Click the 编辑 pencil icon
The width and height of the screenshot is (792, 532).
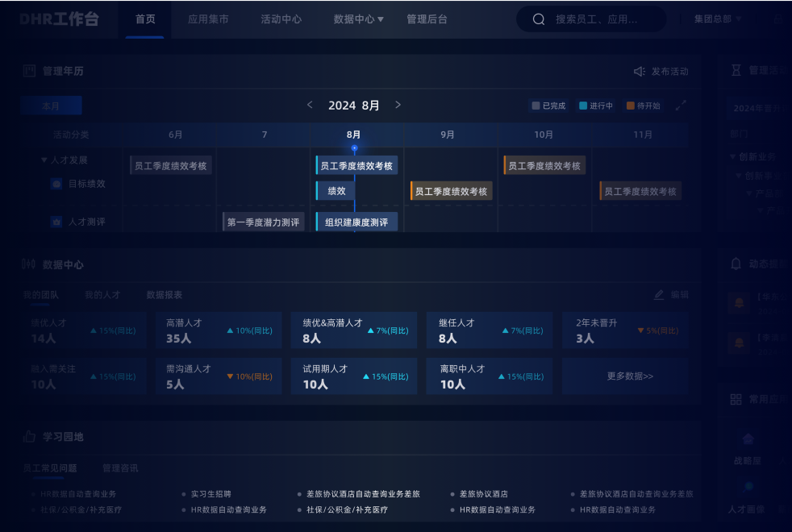[659, 295]
